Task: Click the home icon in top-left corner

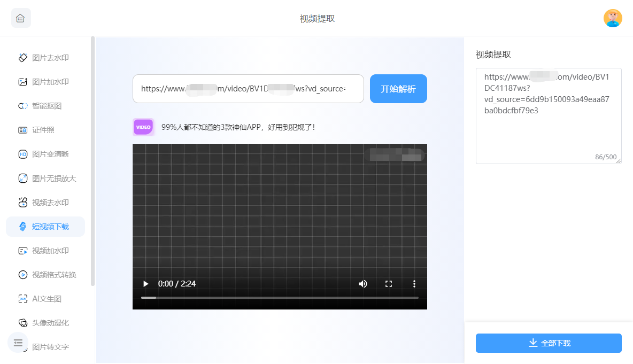Action: coord(21,18)
